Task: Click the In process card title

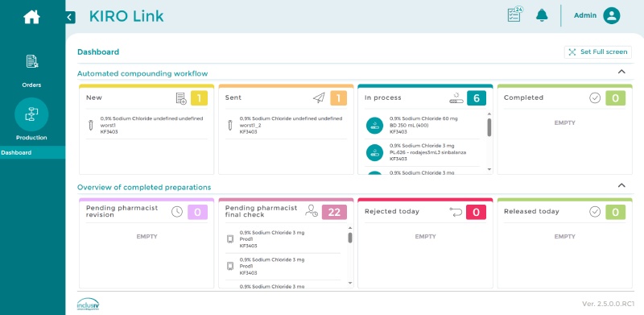Action: (x=383, y=97)
